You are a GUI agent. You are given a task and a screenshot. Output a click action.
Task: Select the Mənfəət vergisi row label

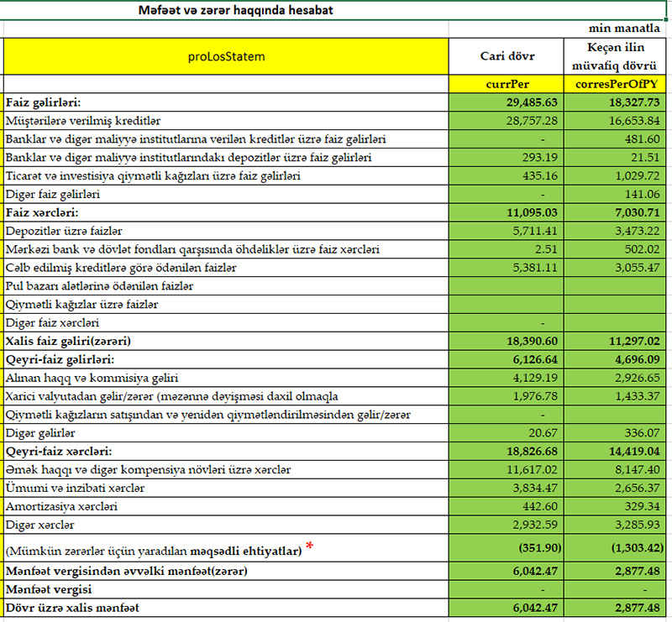pos(50,590)
